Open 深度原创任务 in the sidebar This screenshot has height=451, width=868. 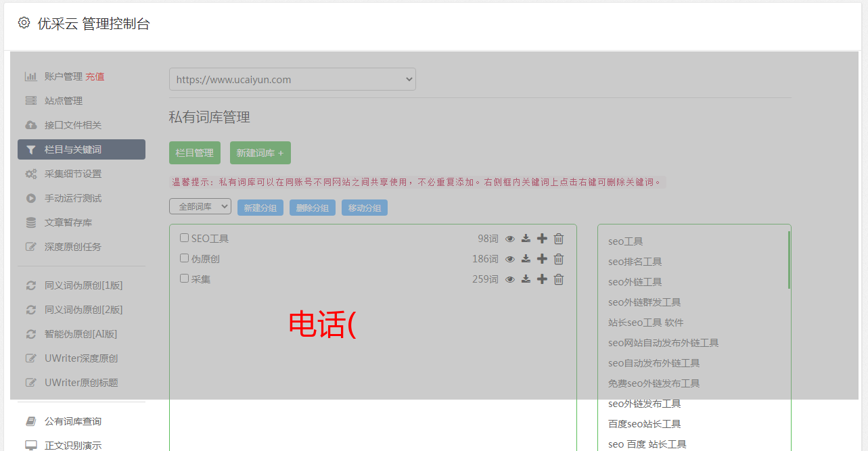(x=73, y=247)
